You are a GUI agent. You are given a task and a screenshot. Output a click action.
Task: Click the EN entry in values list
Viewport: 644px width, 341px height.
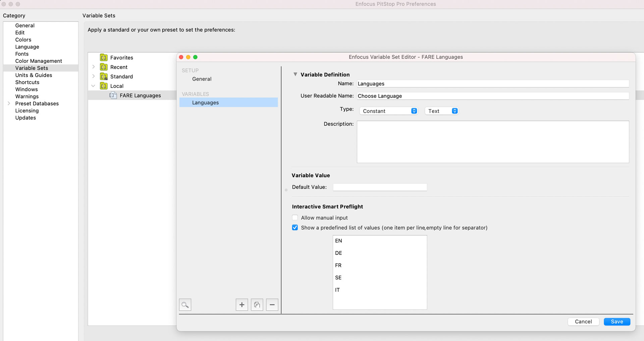338,241
